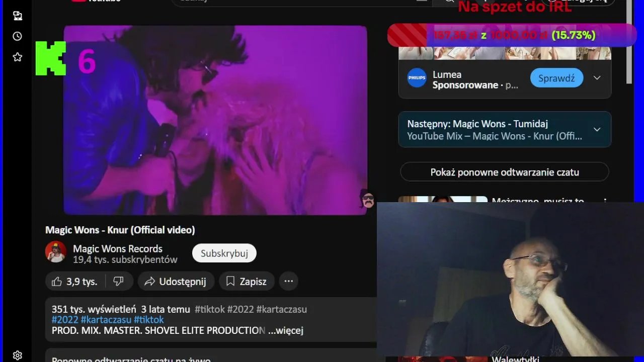Show chat replay with Pokaż ponowne odtwarzanie czatu
The image size is (644, 362).
click(x=505, y=172)
